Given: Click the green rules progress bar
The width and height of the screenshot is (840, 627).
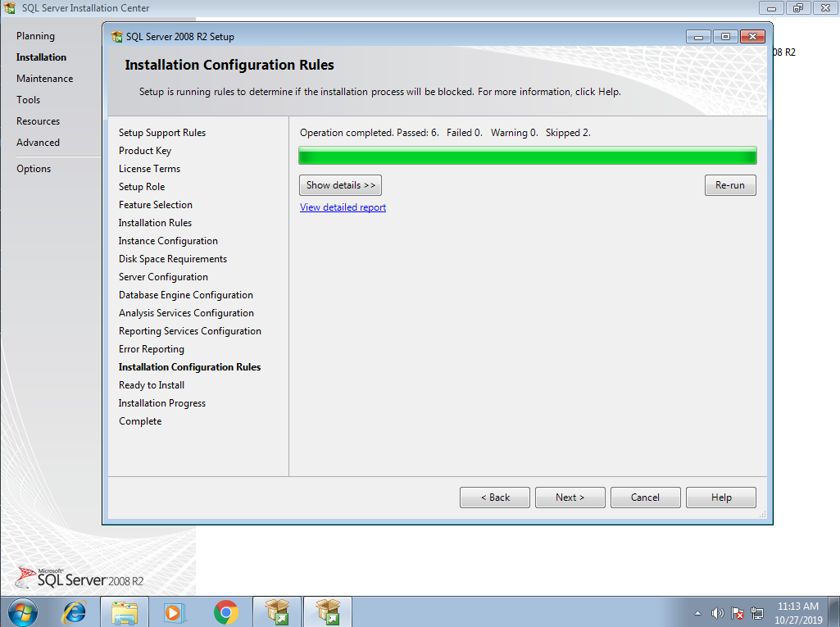Looking at the screenshot, I should click(527, 156).
